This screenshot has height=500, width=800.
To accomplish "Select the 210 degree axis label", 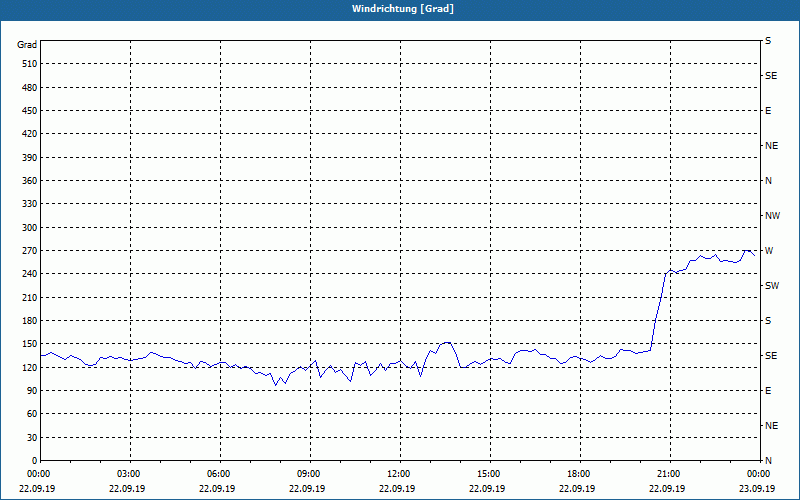I will pyautogui.click(x=30, y=297).
